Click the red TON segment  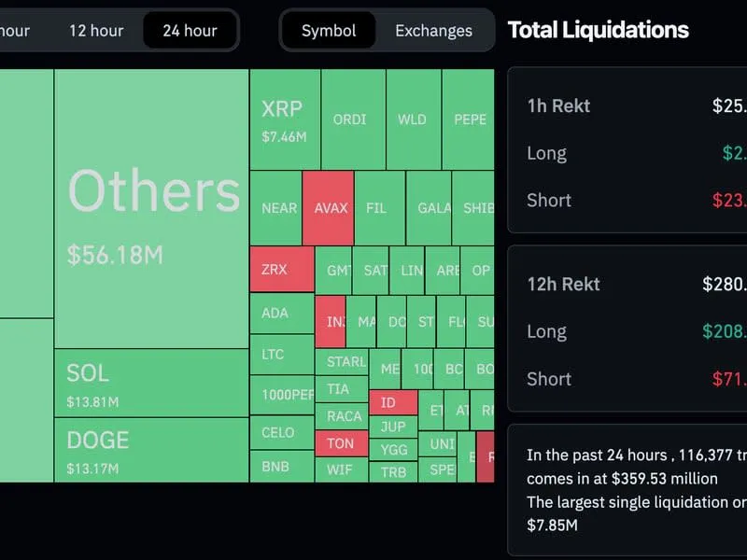point(343,443)
